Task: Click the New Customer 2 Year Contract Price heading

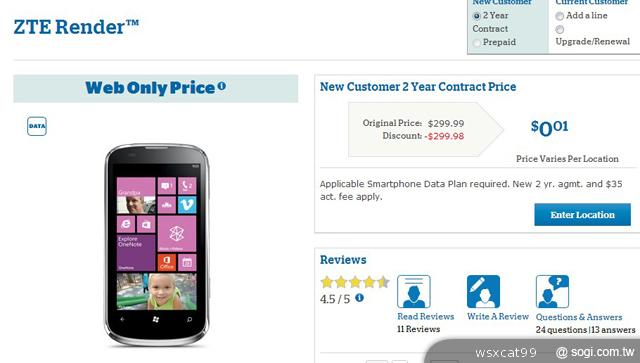Action: tap(418, 87)
